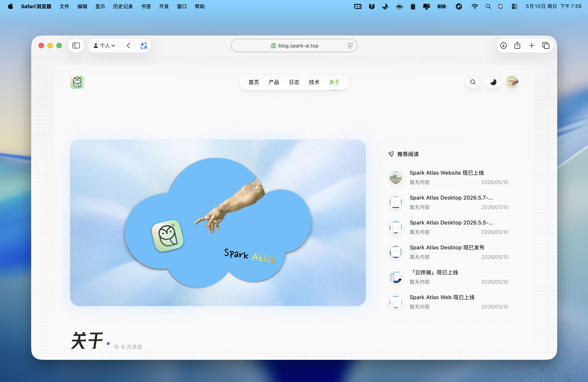The image size is (588, 382).
Task: Click the bird-shaped menu bar icon
Action: 385,6
